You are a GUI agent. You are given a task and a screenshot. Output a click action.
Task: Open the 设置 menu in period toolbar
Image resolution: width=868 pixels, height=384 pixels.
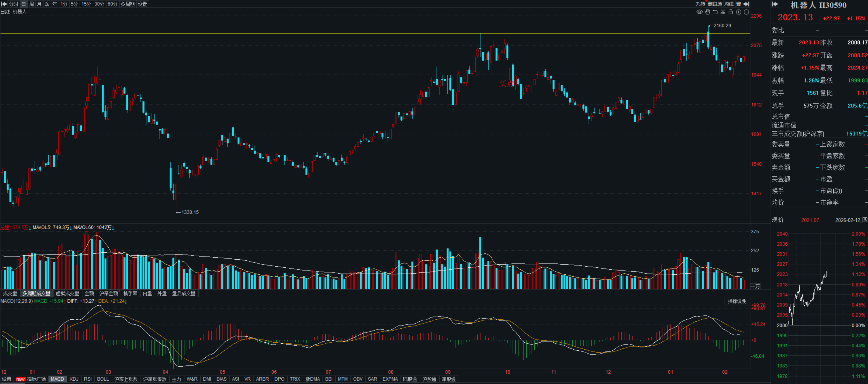click(x=142, y=4)
